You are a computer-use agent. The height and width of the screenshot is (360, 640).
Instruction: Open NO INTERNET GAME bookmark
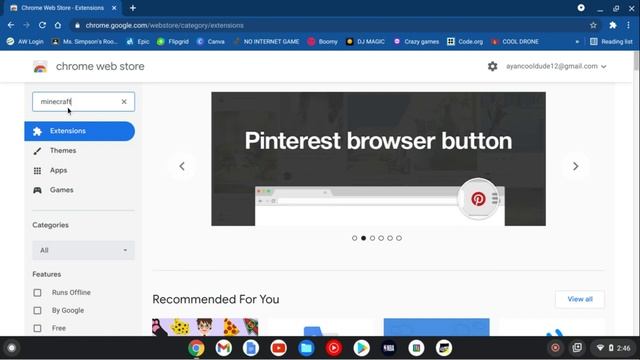click(266, 42)
